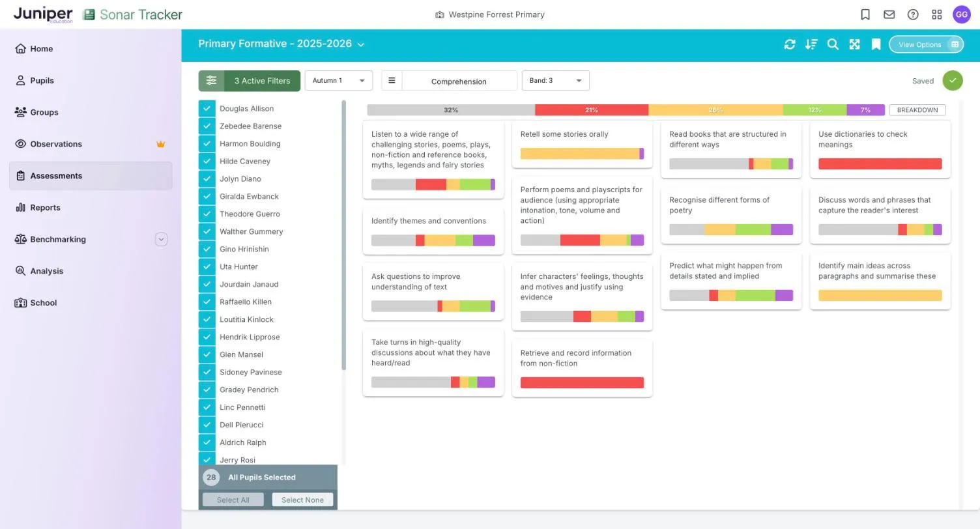
Task: Uncheck Douglas Allison checkbox
Action: (x=207, y=109)
